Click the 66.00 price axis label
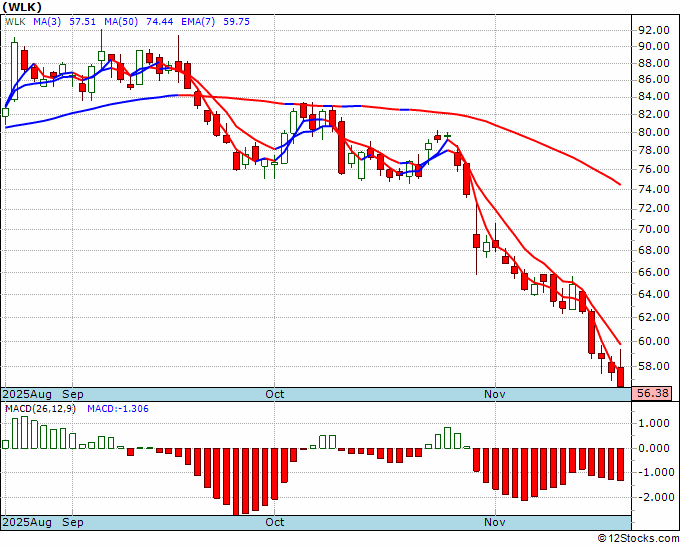This screenshot has width=680, height=546. point(654,272)
